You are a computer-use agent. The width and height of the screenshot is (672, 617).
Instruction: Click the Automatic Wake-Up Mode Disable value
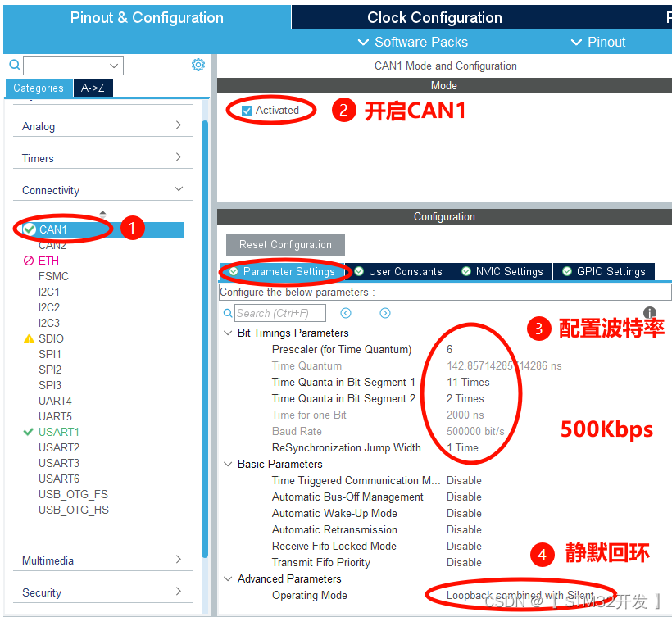point(464,513)
